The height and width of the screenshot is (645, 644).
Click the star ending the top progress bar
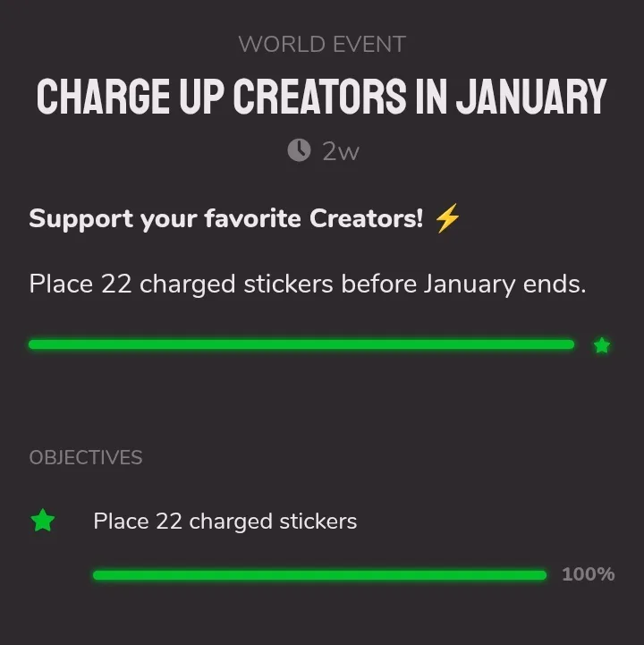602,345
